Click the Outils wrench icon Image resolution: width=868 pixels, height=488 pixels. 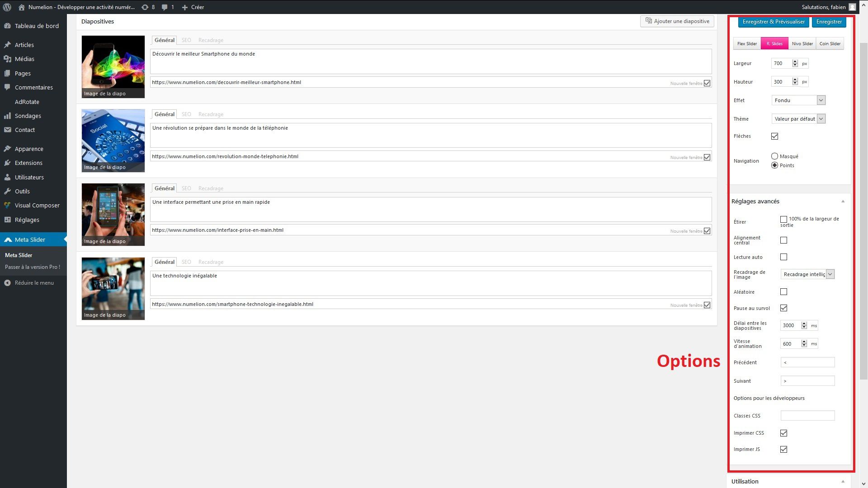tap(7, 191)
